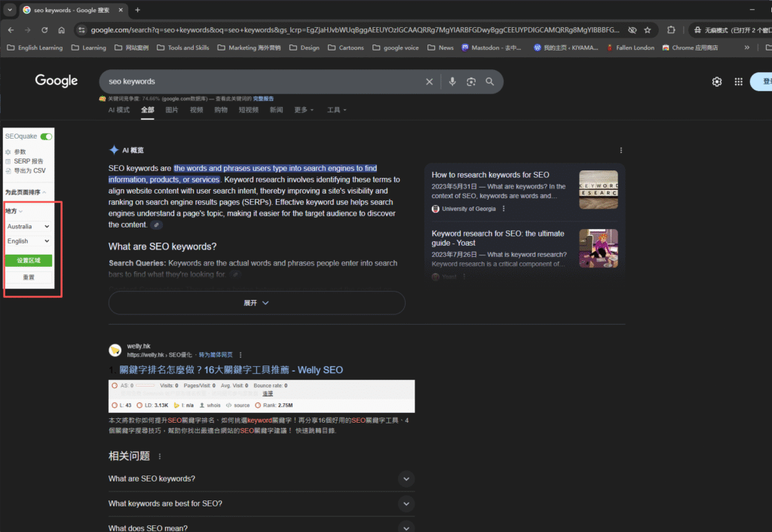Expand the 更多 search filter menu
The height and width of the screenshot is (532, 772).
[x=304, y=110]
